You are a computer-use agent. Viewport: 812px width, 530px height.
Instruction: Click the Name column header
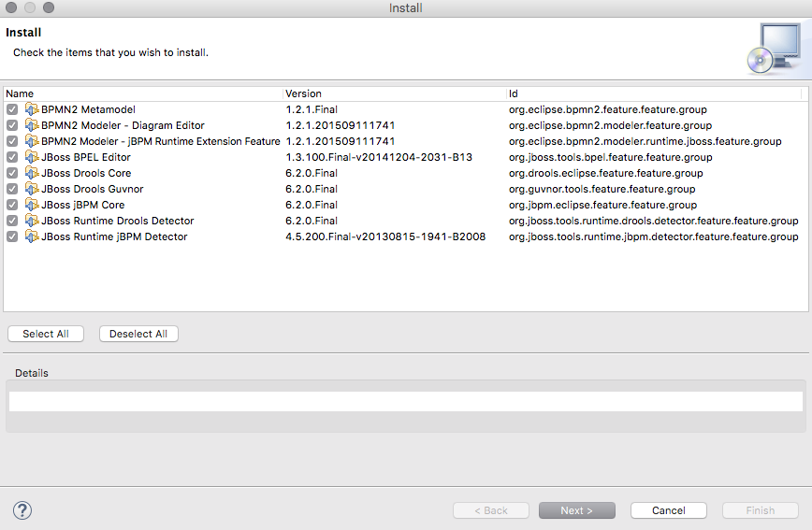click(x=143, y=93)
